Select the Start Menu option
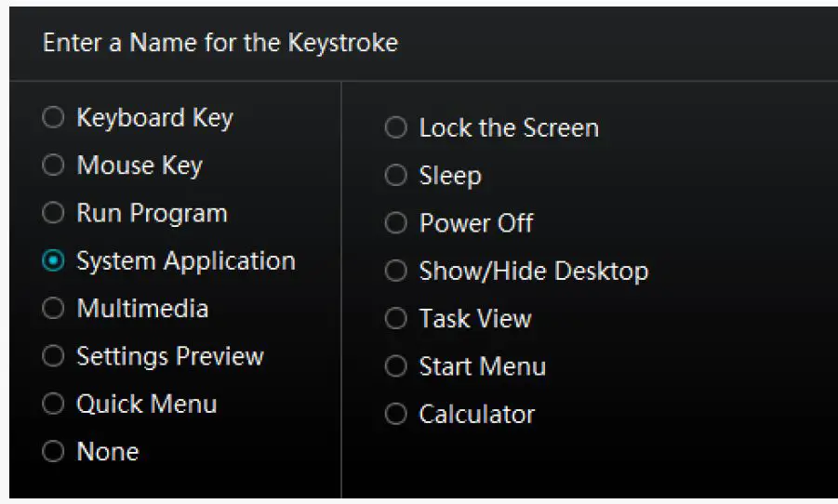Viewport: 838px width, 504px height. click(x=396, y=366)
